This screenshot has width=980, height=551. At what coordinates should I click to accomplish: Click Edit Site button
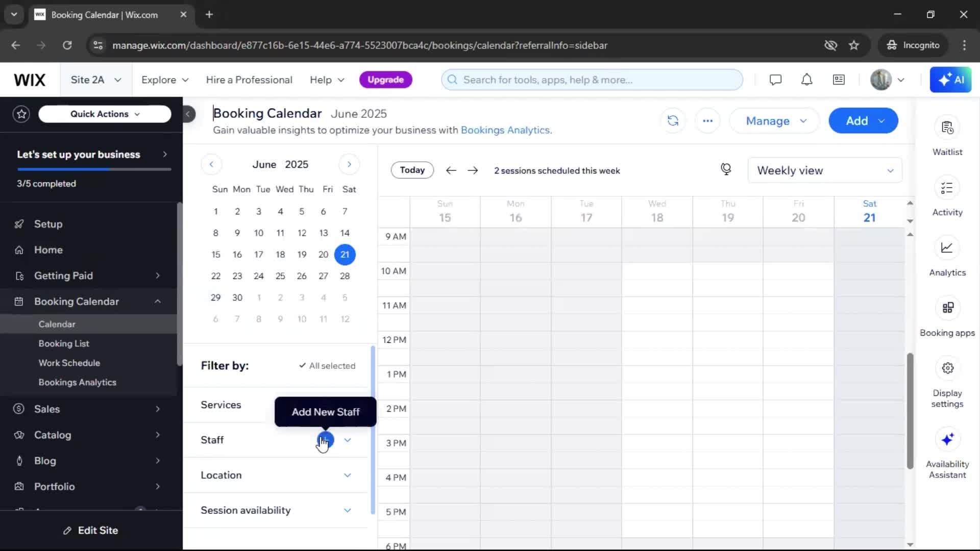point(91,531)
